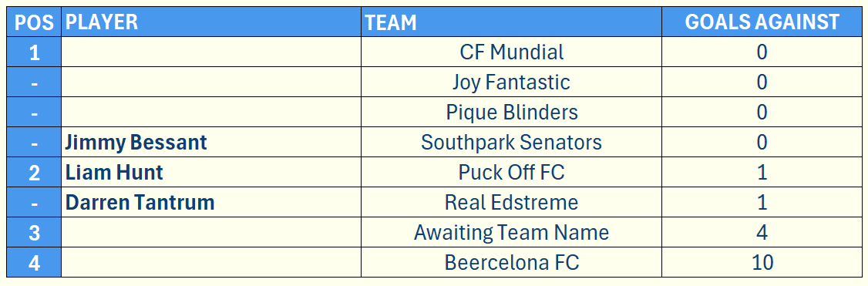Click the Darren Tantrum player cell
The image size is (868, 286).
[x=211, y=202]
